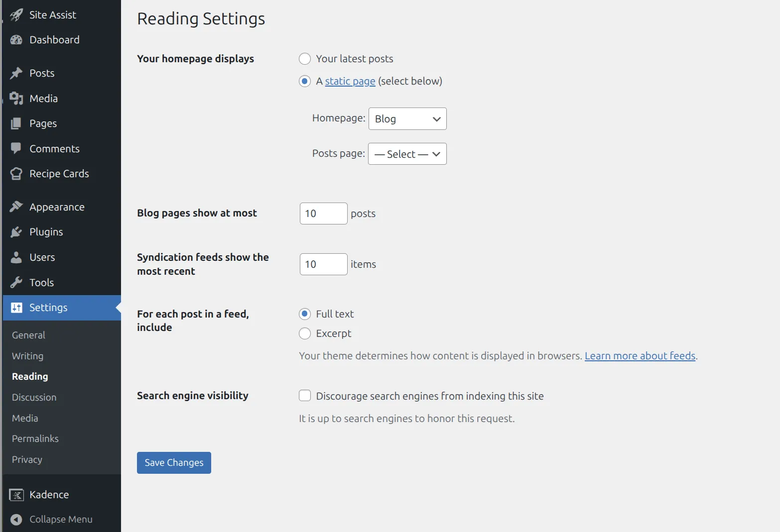Click the Kadence logo icon
This screenshot has height=532, width=780.
[x=16, y=495]
